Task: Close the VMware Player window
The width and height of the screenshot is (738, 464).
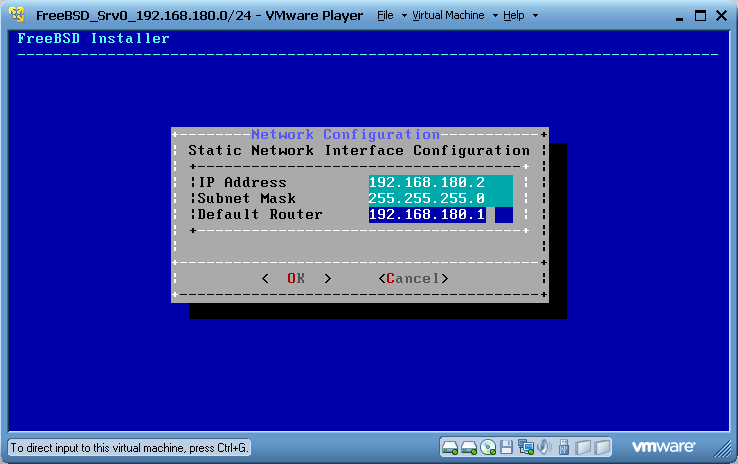Action: click(721, 16)
